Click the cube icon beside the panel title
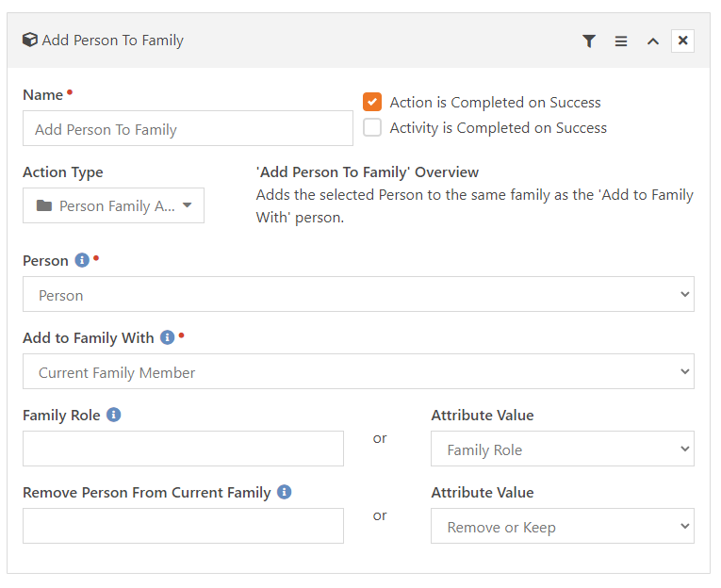 coord(30,40)
